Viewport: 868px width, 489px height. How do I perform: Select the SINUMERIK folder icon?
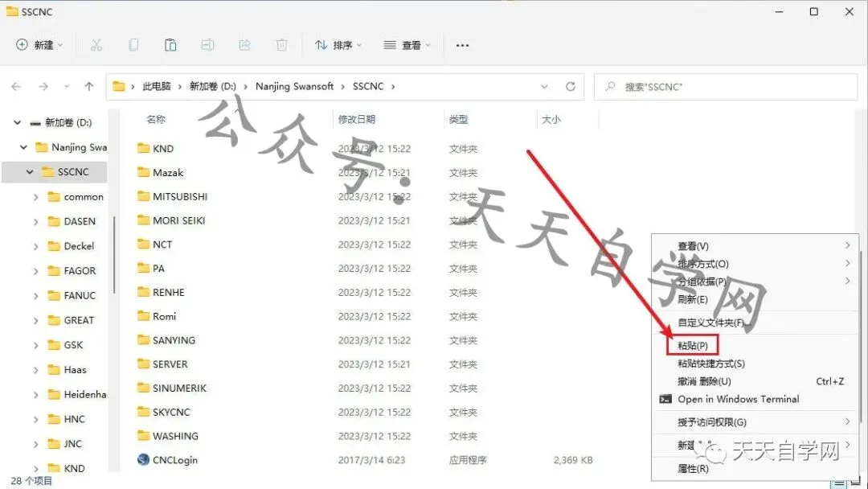click(143, 388)
